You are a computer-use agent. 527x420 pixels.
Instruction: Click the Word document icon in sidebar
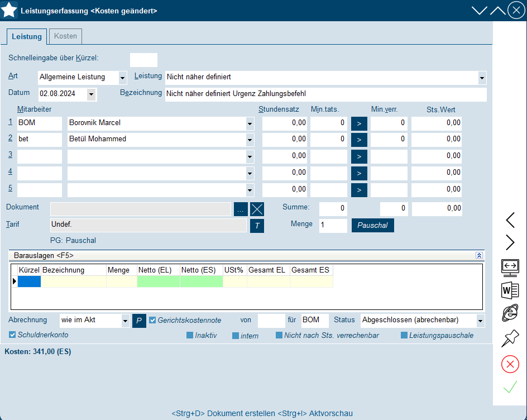pyautogui.click(x=510, y=290)
